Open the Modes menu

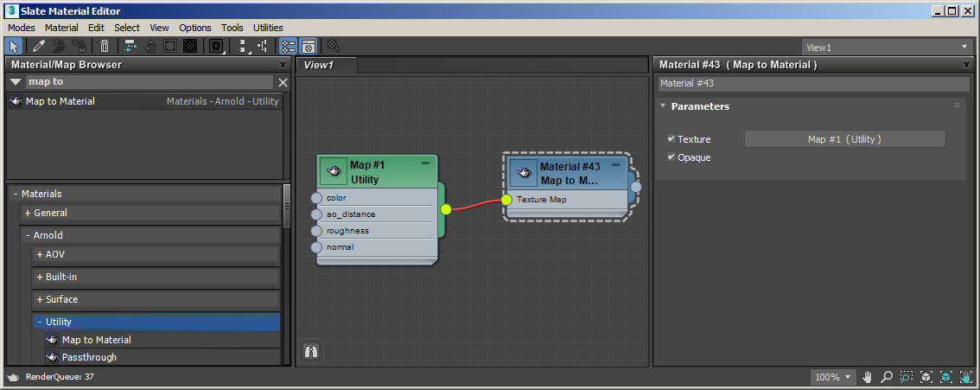tap(22, 28)
